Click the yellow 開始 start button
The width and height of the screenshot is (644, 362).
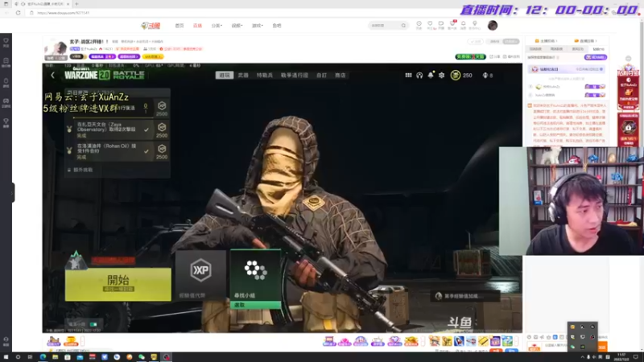118,284
